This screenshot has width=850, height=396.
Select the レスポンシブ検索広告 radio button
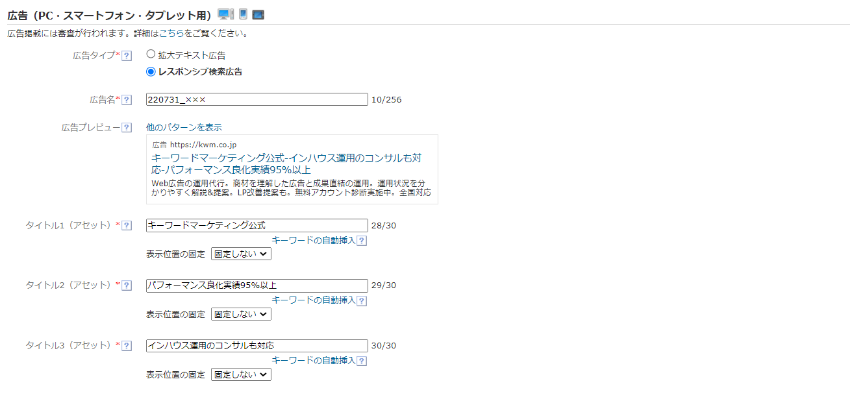(151, 71)
